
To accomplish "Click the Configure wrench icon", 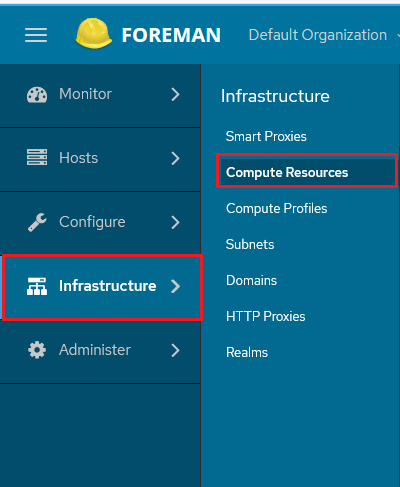I will (37, 222).
